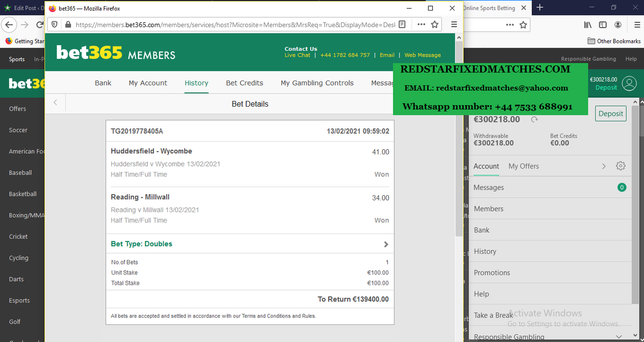Open Promotions in the account menu

click(x=550, y=273)
